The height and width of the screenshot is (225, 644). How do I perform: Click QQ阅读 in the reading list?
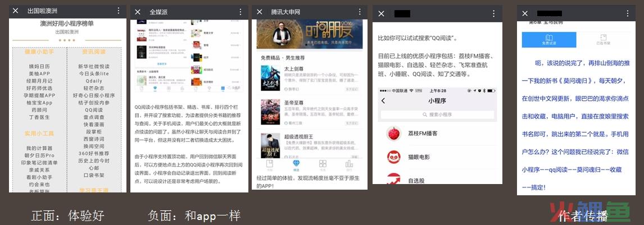[94, 110]
